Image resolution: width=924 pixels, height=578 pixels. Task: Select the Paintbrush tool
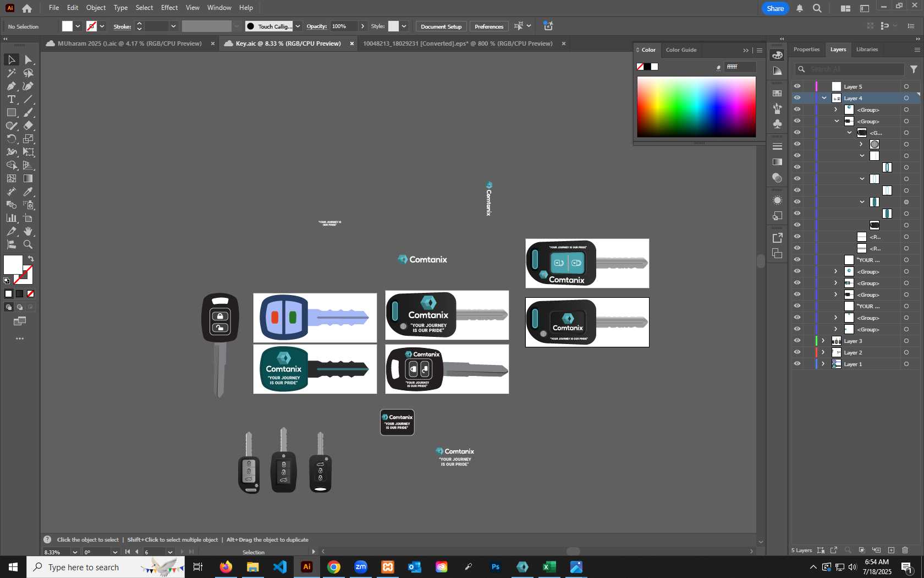tap(29, 112)
